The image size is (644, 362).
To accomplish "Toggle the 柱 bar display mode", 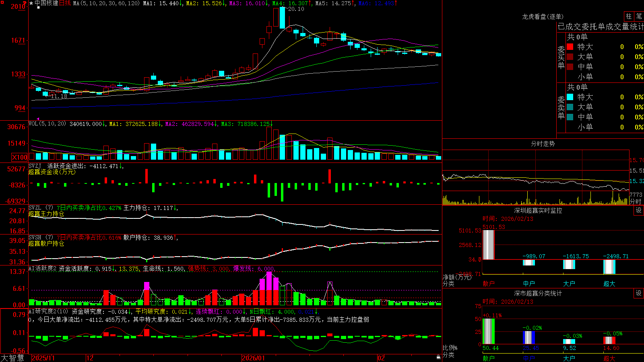I will (x=629, y=16).
